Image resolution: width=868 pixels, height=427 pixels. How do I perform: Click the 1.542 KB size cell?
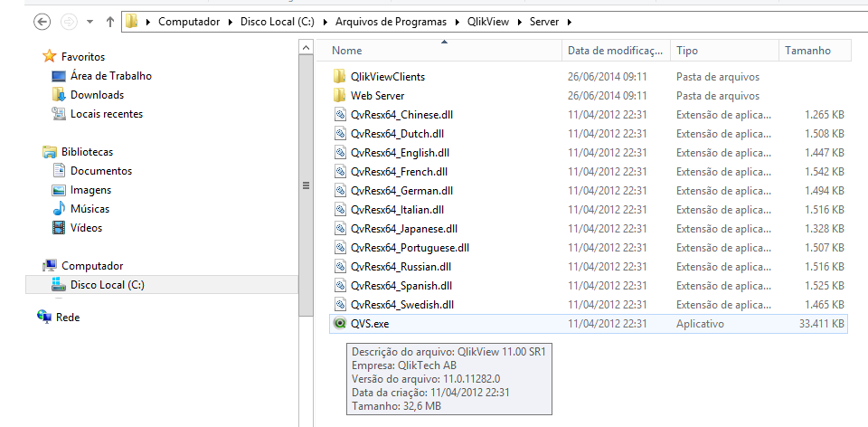[x=825, y=172]
